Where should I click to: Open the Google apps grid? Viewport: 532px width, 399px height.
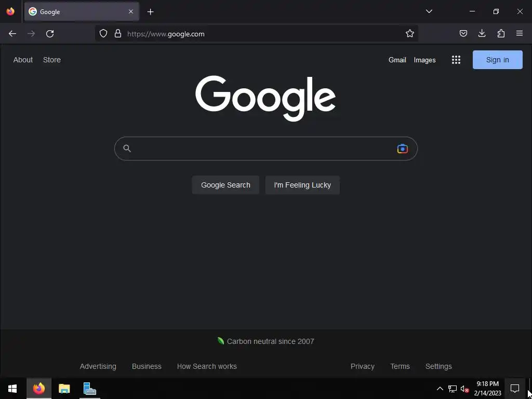tap(456, 60)
